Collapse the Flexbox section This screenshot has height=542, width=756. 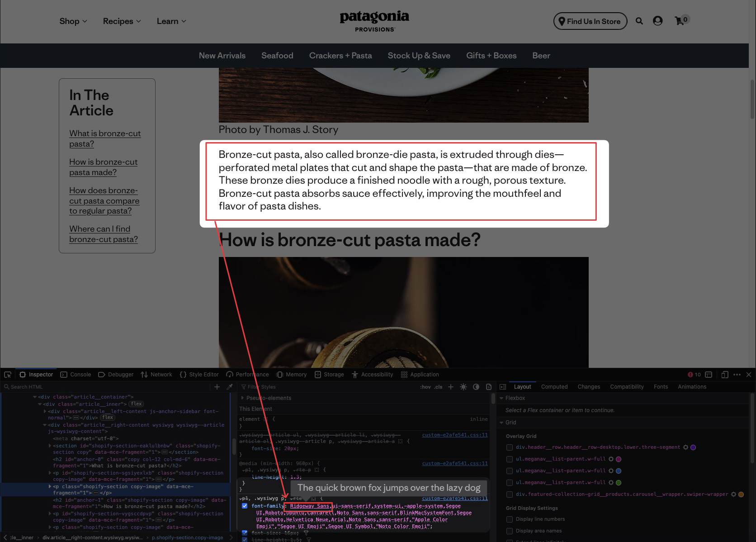click(501, 398)
